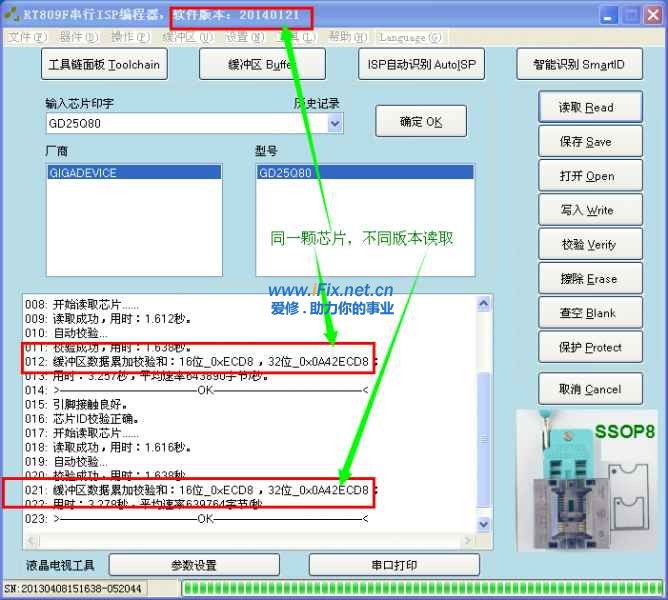Viewport: 668px width, 600px height.
Task: Click the Protect button
Action: tap(586, 348)
